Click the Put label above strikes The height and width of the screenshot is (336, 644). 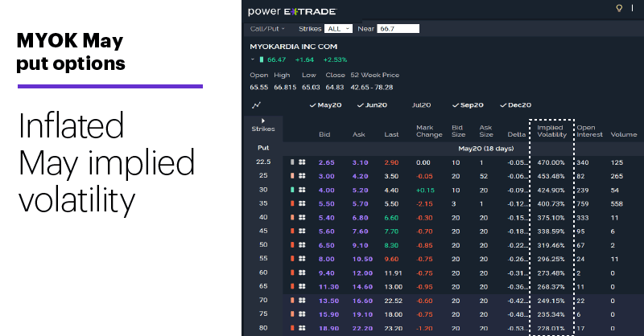pyautogui.click(x=263, y=148)
